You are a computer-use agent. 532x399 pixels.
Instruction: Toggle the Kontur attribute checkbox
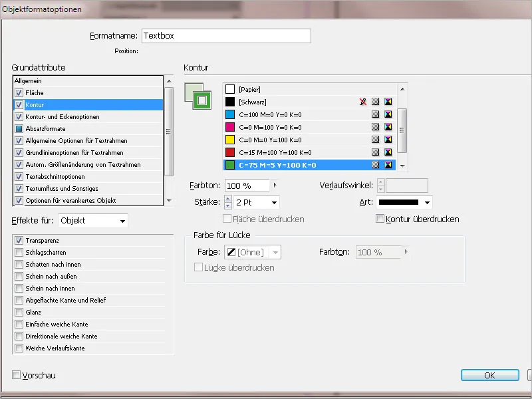[x=19, y=105]
